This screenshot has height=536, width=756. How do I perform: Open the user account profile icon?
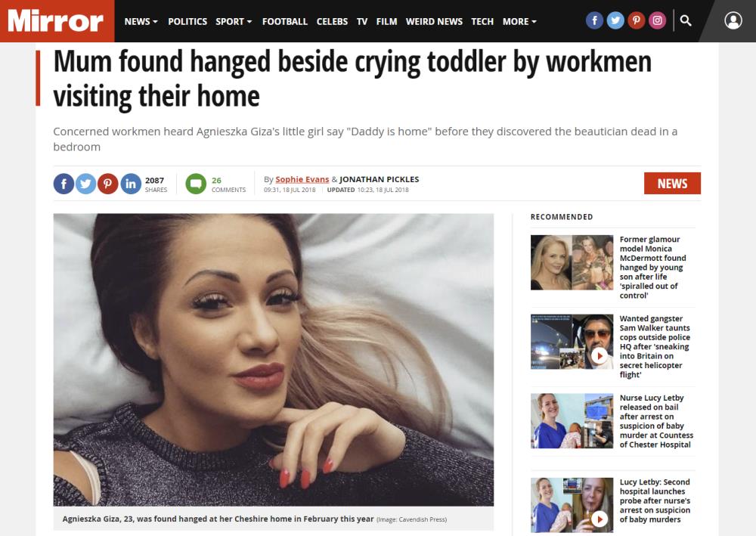[x=733, y=20]
